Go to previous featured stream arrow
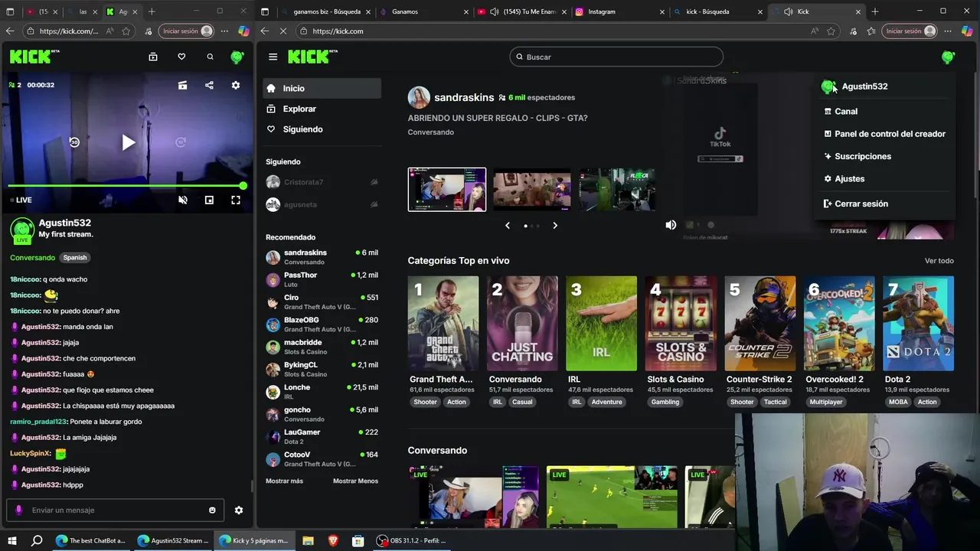The image size is (980, 551). click(x=507, y=225)
